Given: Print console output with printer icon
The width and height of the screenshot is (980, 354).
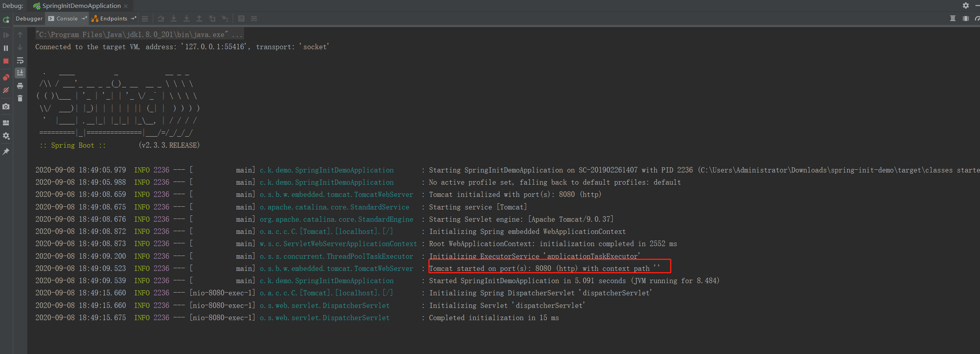Looking at the screenshot, I should coord(20,86).
